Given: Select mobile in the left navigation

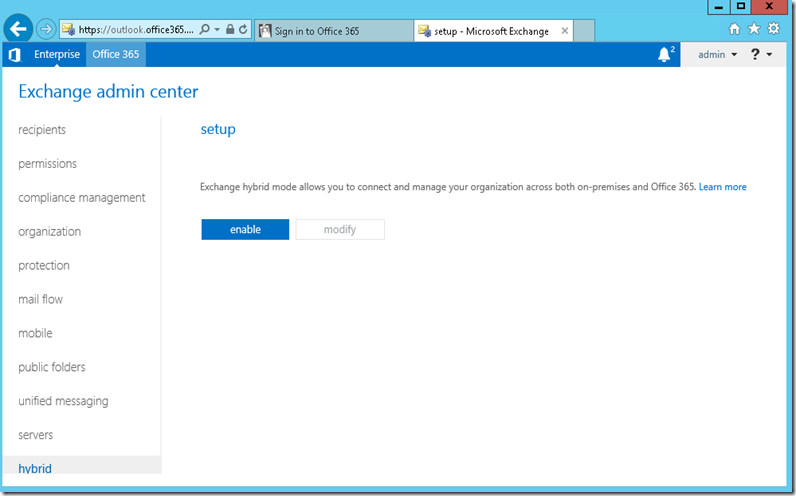Looking at the screenshot, I should click(x=36, y=333).
